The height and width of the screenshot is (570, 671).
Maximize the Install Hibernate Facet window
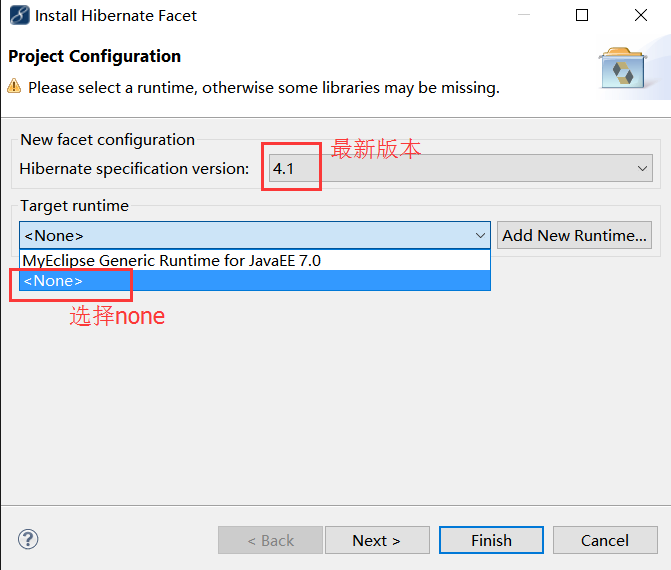coord(582,16)
